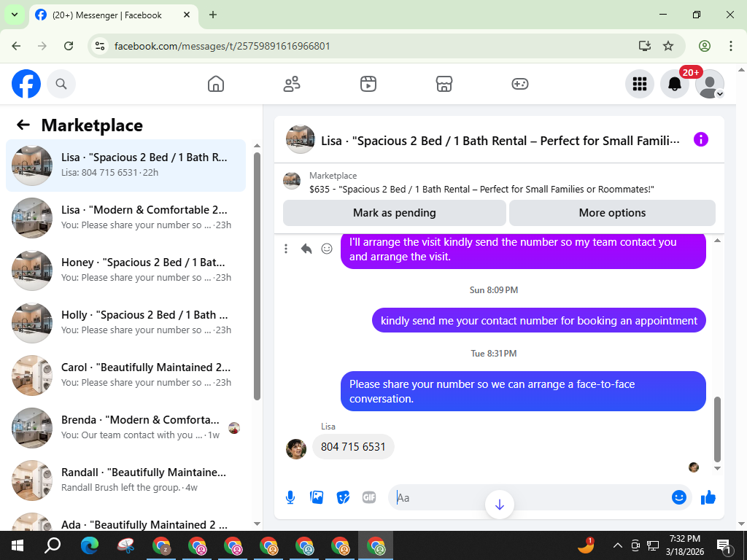The width and height of the screenshot is (747, 560).
Task: Open Video (Reels) icon in navigation
Action: (368, 84)
